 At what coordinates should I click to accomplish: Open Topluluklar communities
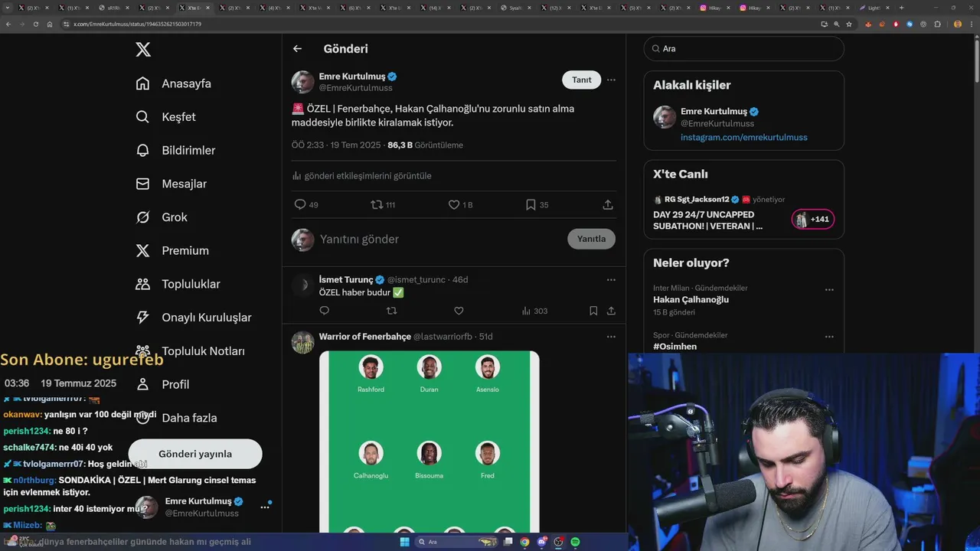(178, 284)
